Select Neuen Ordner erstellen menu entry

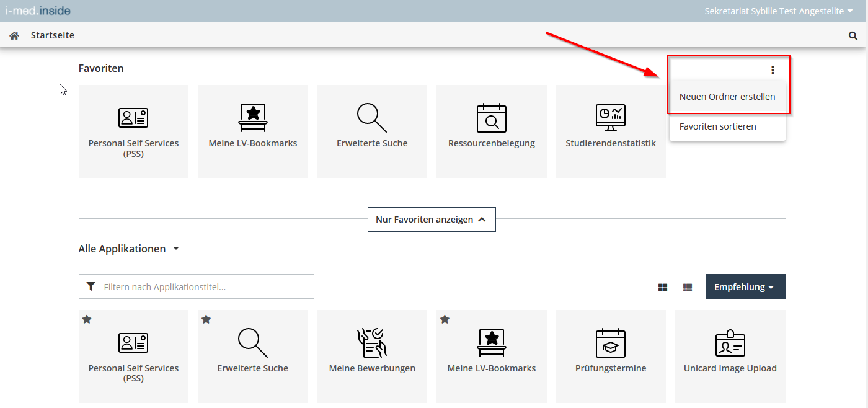click(x=727, y=97)
